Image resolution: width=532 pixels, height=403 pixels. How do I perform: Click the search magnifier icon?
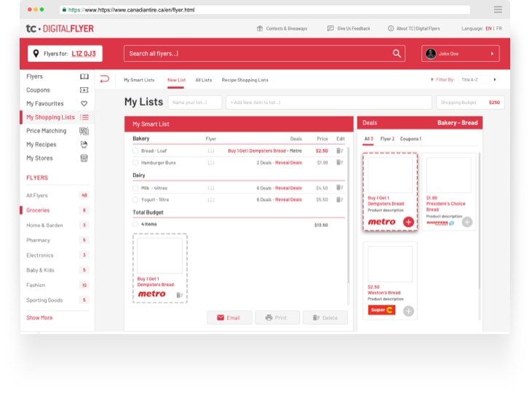point(397,54)
